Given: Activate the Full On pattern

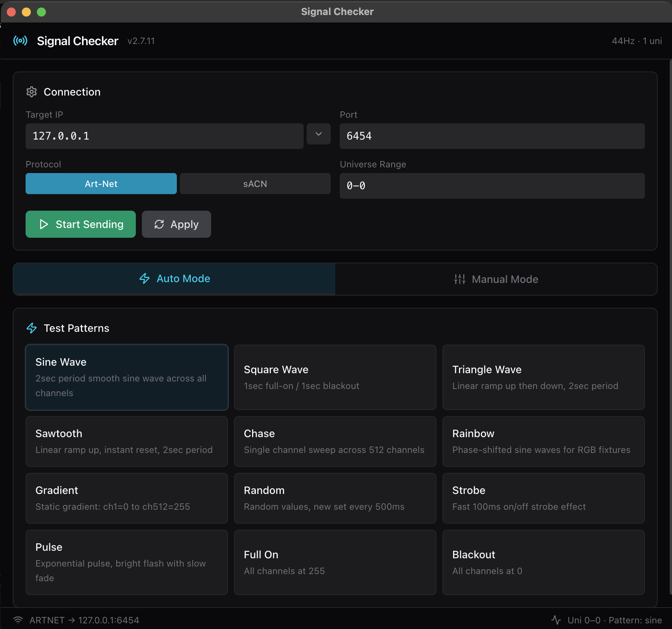Looking at the screenshot, I should (335, 562).
